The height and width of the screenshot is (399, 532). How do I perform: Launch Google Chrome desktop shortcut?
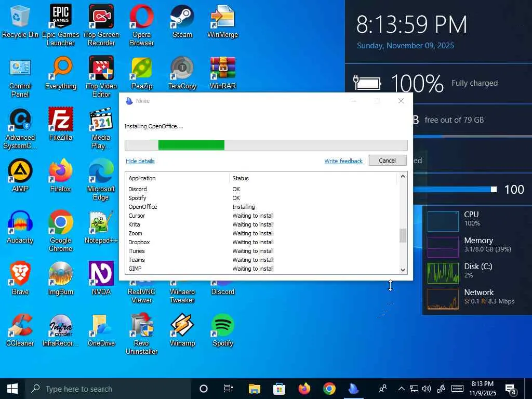tap(60, 231)
